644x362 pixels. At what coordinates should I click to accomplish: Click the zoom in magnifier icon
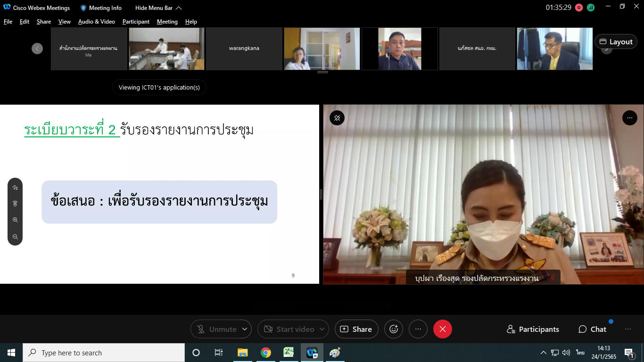pos(15,220)
